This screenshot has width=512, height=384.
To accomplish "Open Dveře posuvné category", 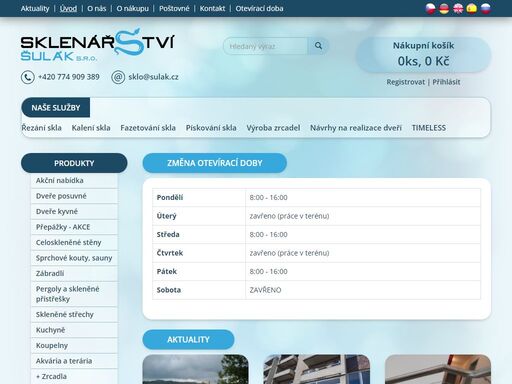I will pyautogui.click(x=74, y=196).
